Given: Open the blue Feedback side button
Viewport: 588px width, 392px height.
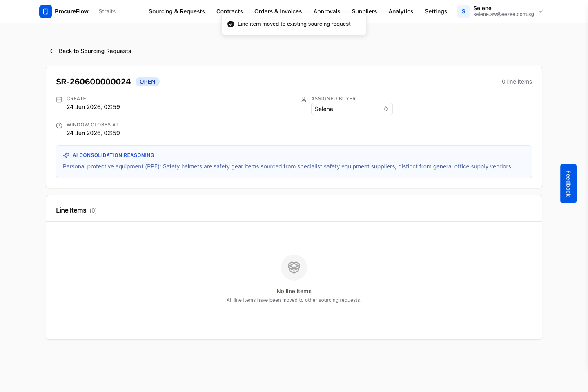Looking at the screenshot, I should (568, 184).
